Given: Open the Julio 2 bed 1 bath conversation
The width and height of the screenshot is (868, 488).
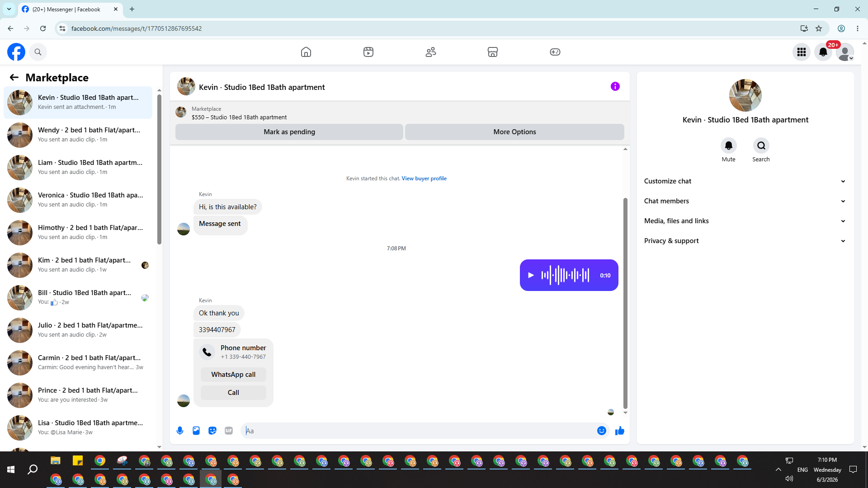Looking at the screenshot, I should (78, 330).
